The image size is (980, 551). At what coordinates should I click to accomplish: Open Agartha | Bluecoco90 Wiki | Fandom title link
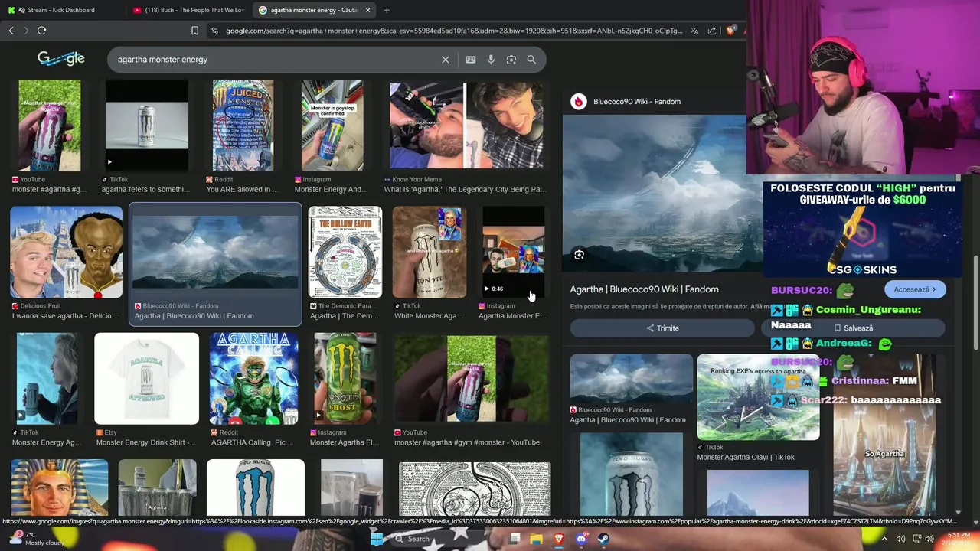click(644, 289)
